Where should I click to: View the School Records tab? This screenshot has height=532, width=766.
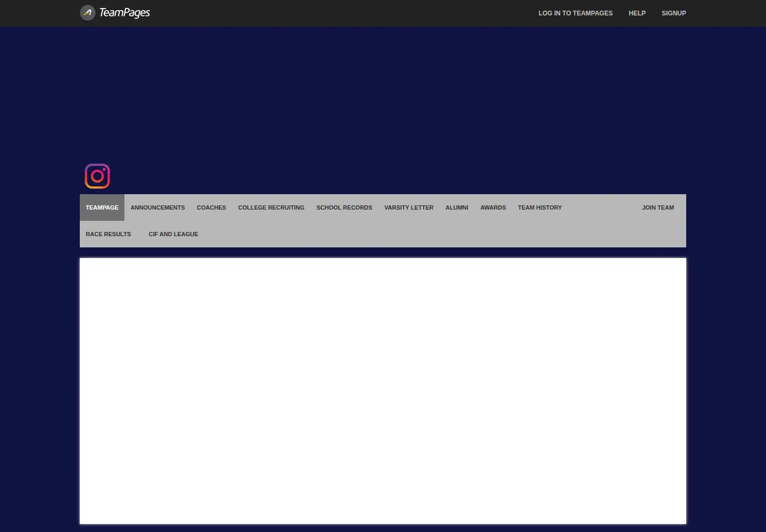[x=344, y=207]
